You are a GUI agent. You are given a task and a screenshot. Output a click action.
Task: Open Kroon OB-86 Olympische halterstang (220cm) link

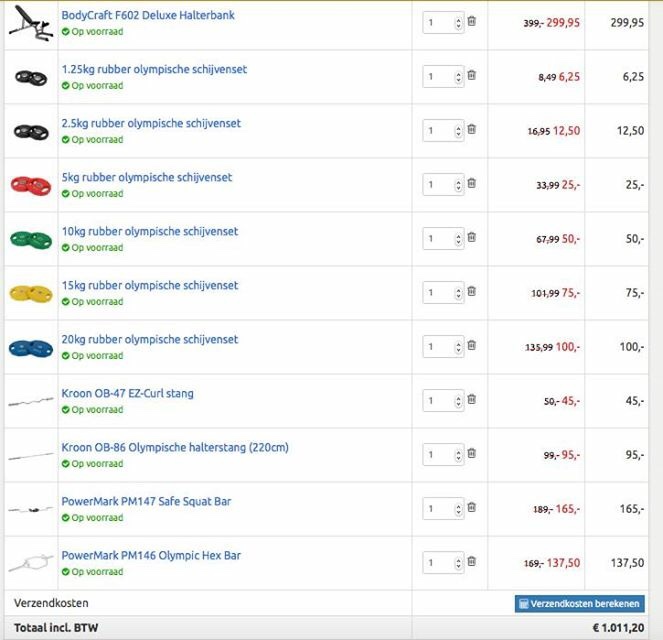click(x=175, y=447)
